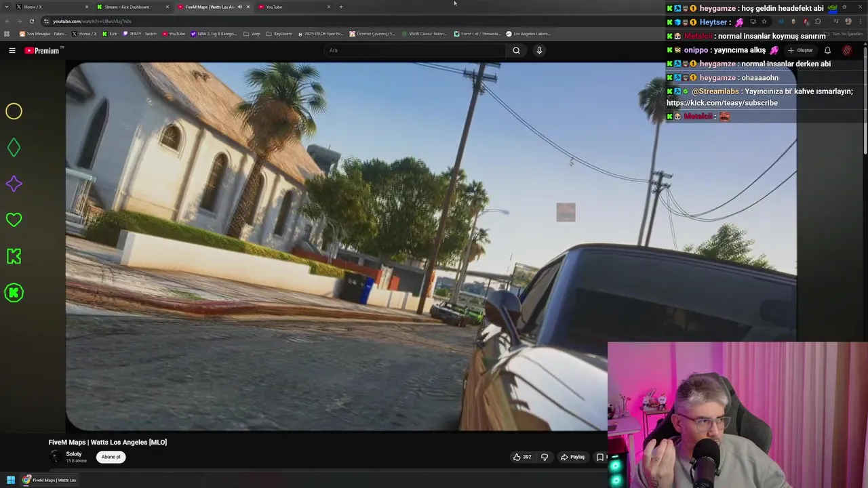
Task: Close the last YouTube tab
Action: click(329, 7)
